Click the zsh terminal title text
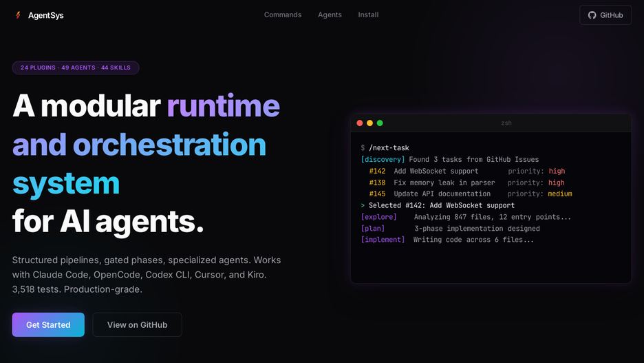Image resolution: width=644 pixels, height=363 pixels. pos(506,123)
